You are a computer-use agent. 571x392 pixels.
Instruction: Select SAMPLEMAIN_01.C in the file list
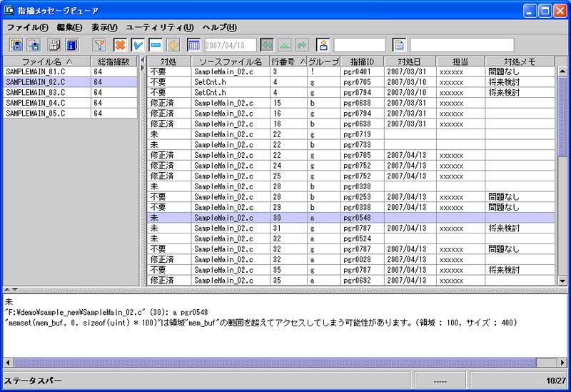70,71
